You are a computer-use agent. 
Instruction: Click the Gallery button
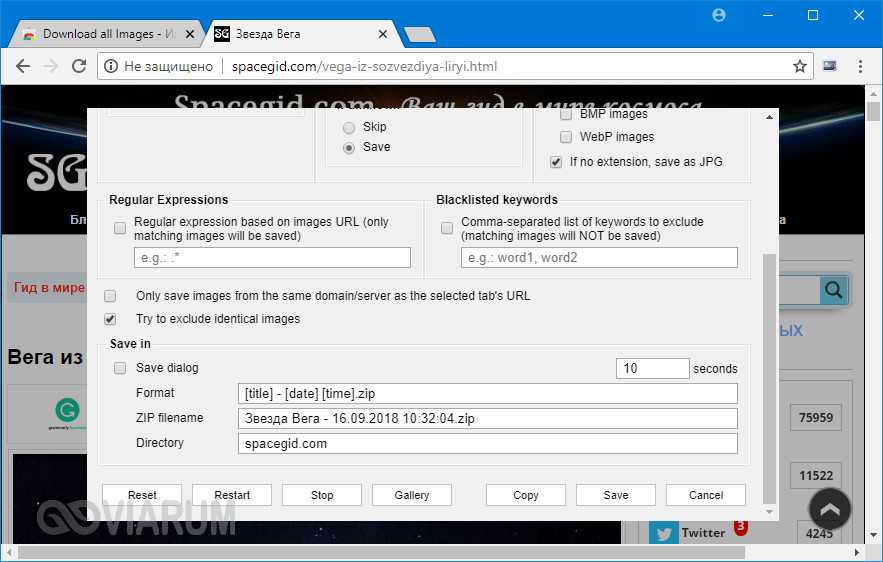[411, 495]
